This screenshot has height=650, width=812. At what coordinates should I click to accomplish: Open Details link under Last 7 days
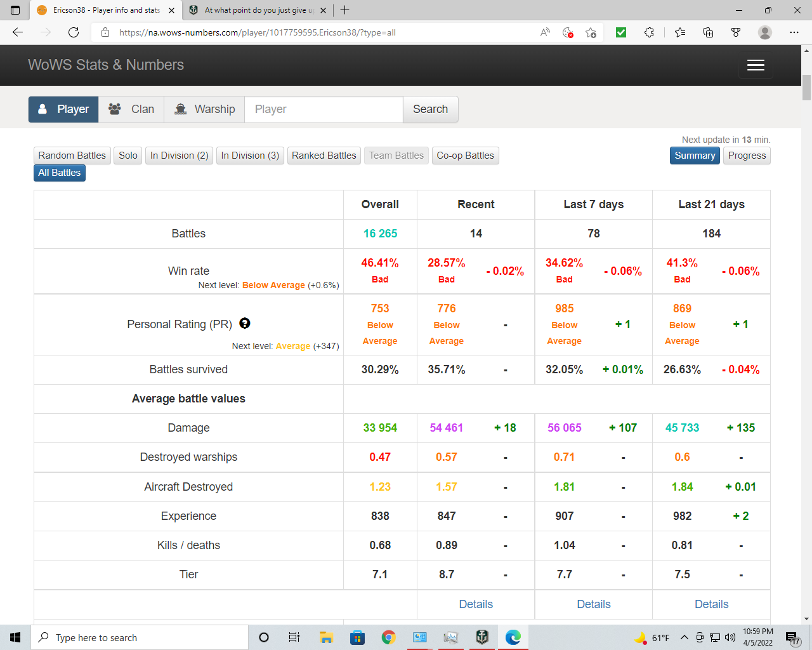coord(593,604)
